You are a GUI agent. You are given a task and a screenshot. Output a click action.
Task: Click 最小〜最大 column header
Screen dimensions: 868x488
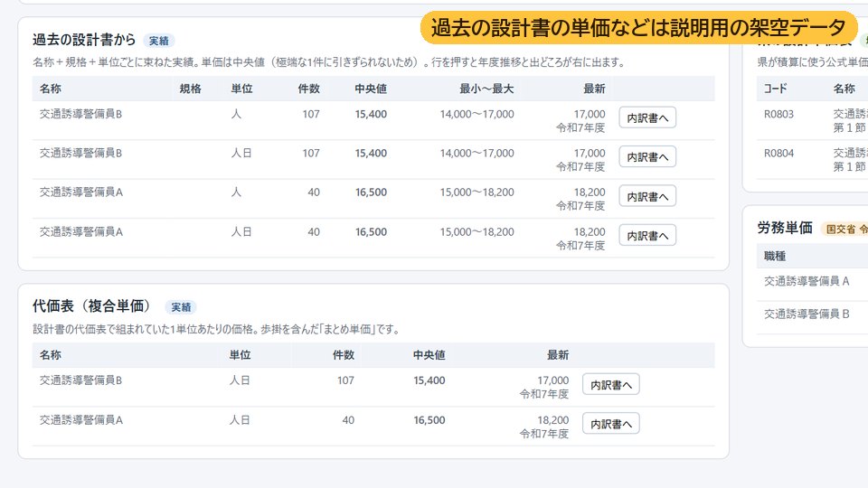(x=486, y=89)
